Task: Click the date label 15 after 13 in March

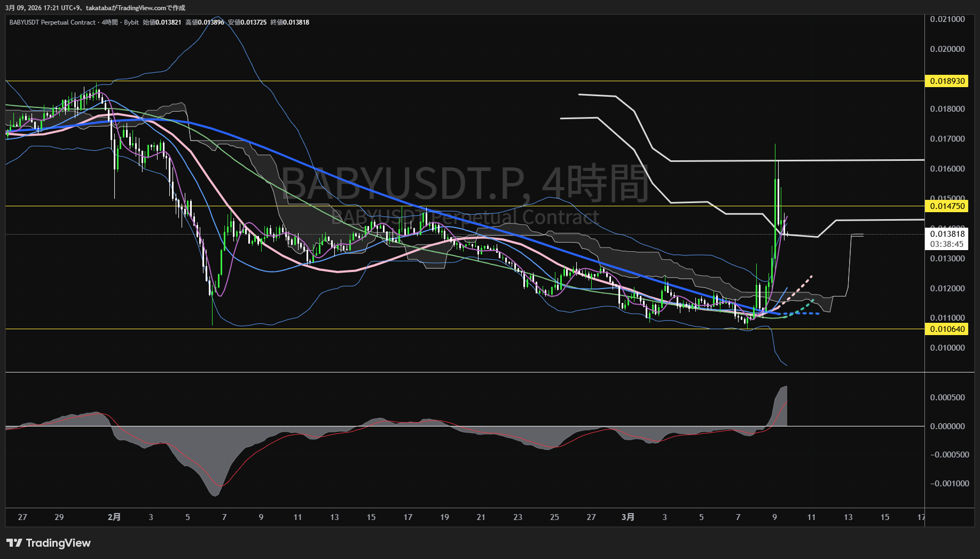Action: [x=884, y=517]
